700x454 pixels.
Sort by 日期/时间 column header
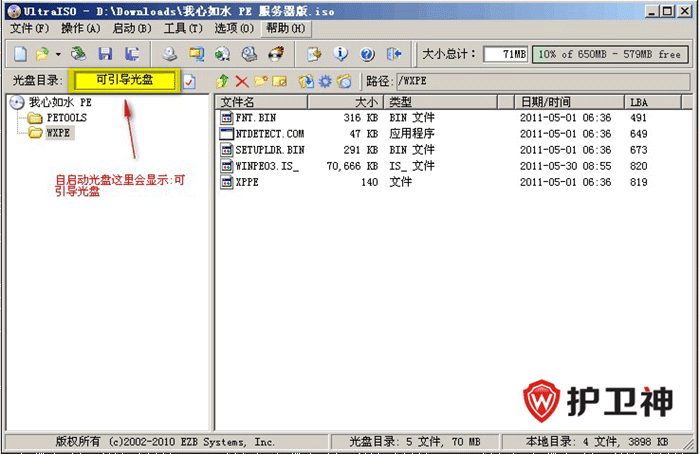coord(569,102)
